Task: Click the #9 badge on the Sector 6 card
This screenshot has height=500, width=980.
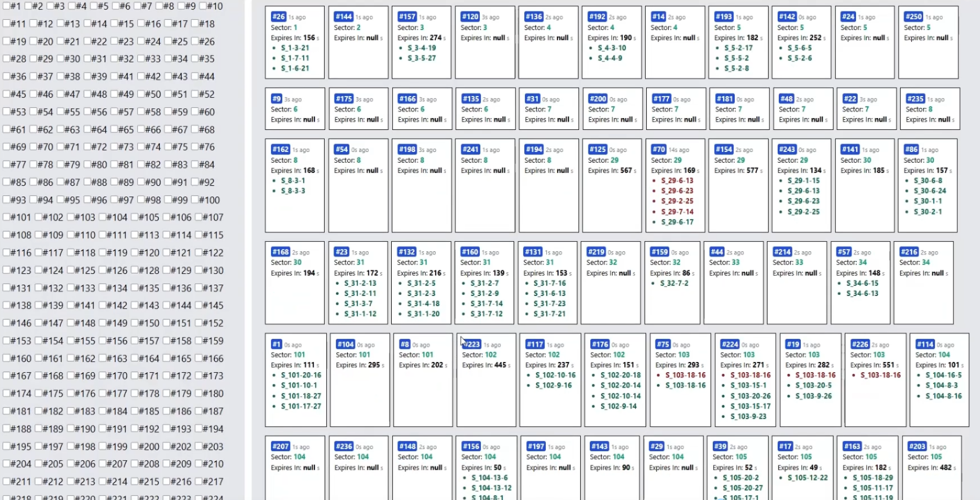Action: coord(276,99)
